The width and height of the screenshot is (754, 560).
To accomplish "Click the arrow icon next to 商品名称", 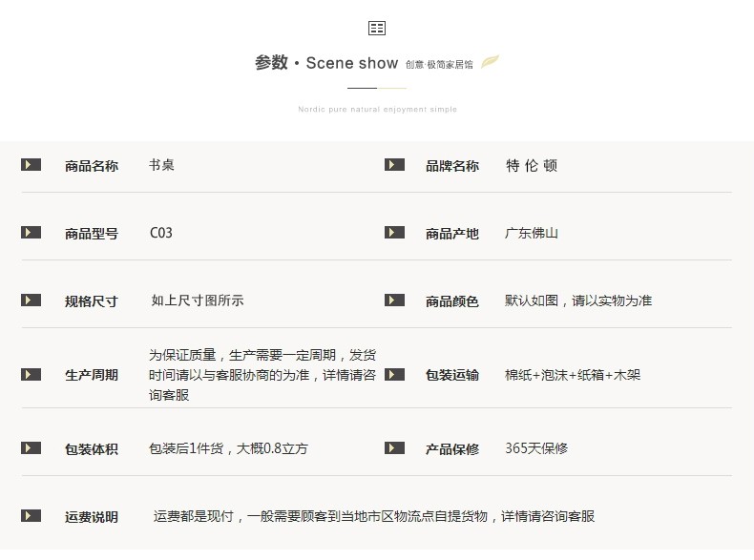I will 31,165.
